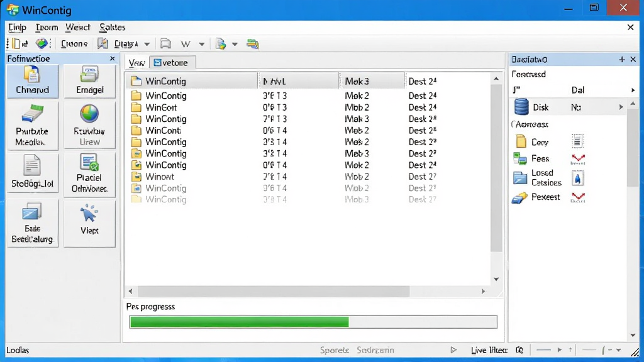Open the W dropdown arrow in the toolbar

pos(201,44)
